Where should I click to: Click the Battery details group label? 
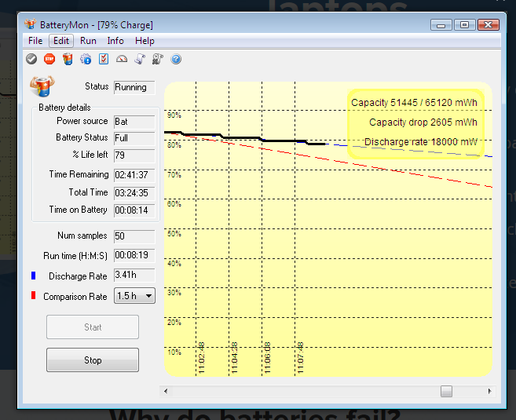[64, 108]
